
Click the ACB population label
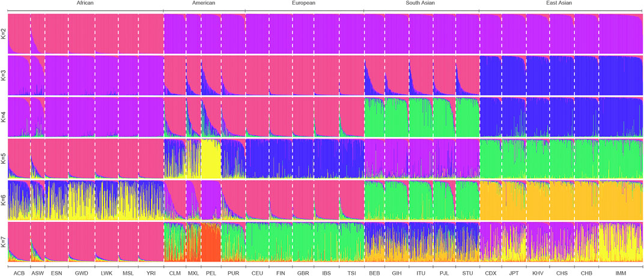tap(19, 272)
